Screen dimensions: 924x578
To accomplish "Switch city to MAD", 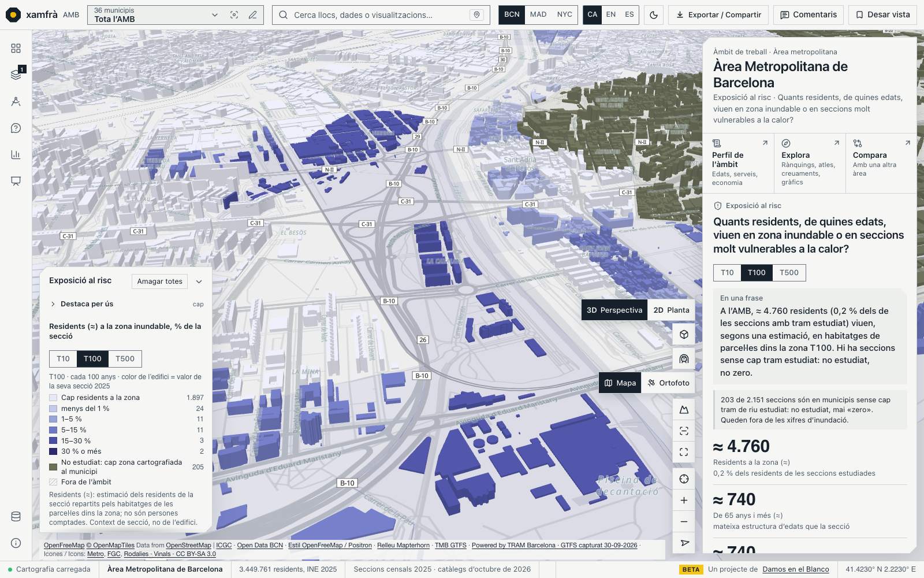I will [x=538, y=15].
